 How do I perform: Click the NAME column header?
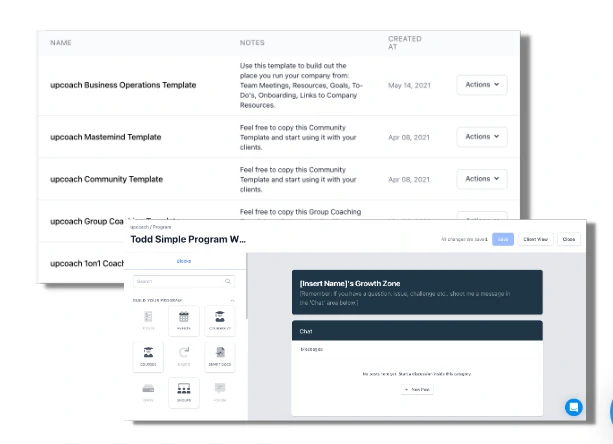(x=61, y=43)
